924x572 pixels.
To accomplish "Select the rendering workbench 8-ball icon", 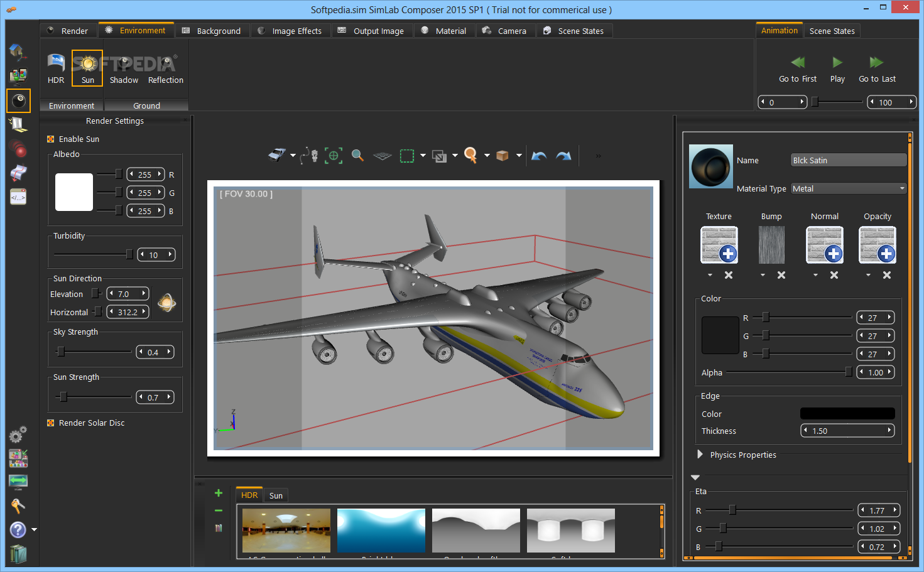I will click(18, 100).
